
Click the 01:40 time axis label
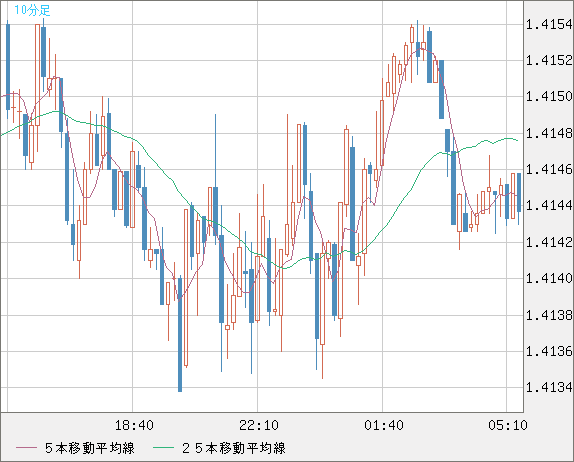point(384,425)
